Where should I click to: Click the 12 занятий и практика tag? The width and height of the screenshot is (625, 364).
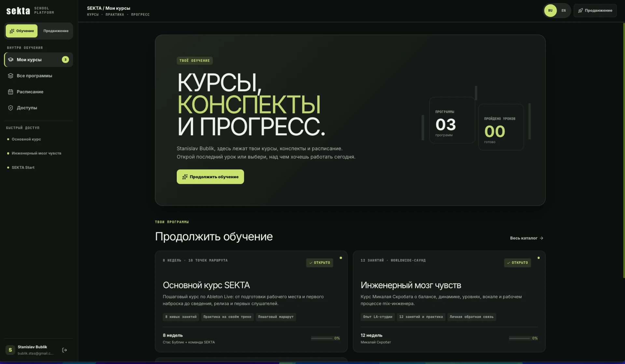point(421,317)
